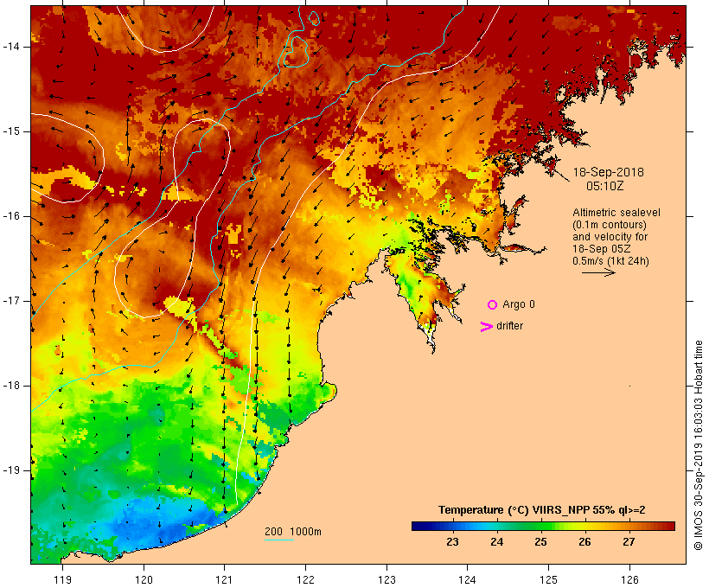
Task: Click the temperature colorbar at 25
Action: [x=540, y=526]
